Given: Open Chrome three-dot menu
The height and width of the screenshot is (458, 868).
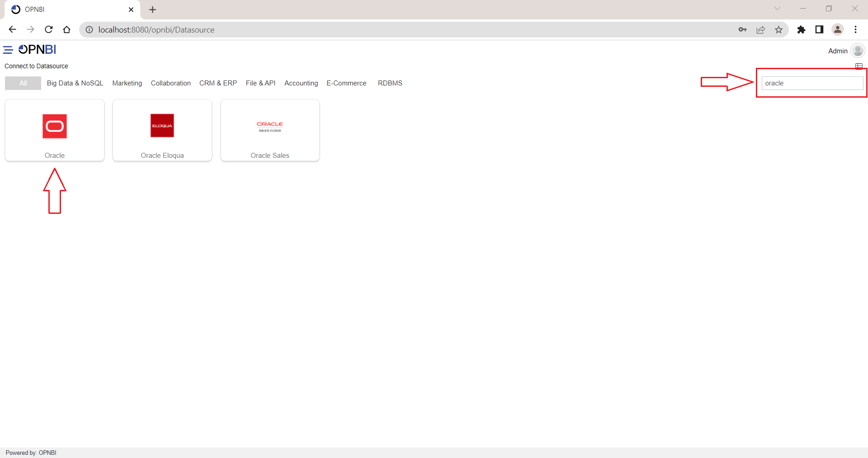Looking at the screenshot, I should point(856,30).
